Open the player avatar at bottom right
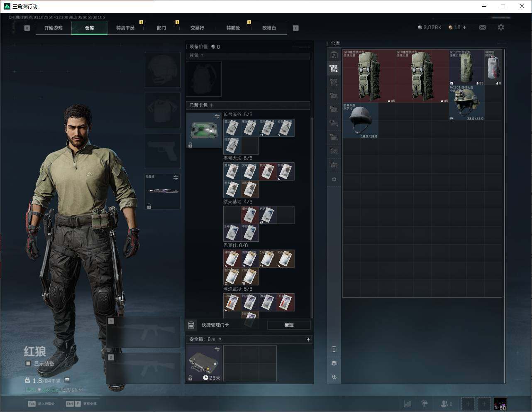Viewport: 532px width, 412px height. coord(500,404)
